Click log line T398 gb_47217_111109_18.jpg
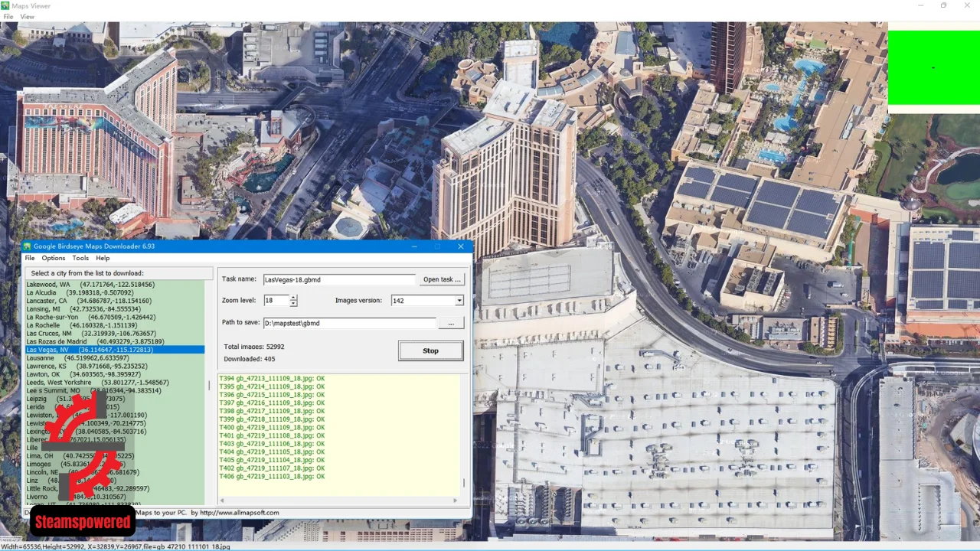Screen dimensions: 980x551 (272, 411)
